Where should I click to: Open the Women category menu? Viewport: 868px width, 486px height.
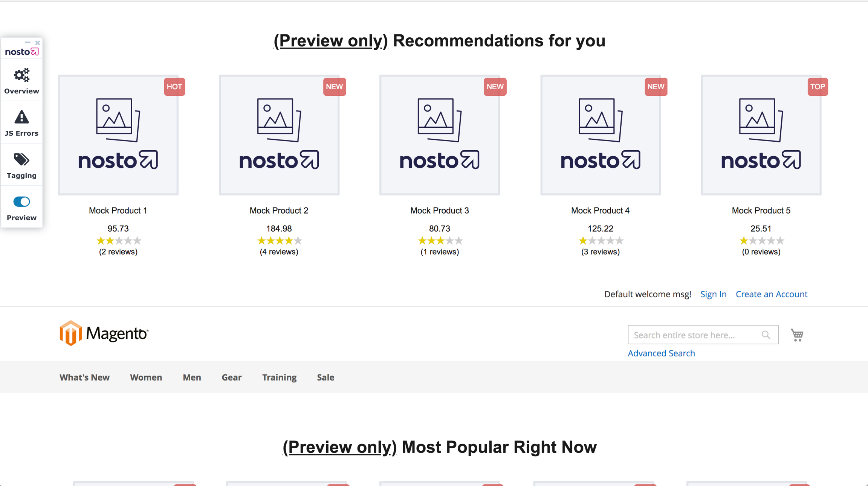[x=146, y=377]
